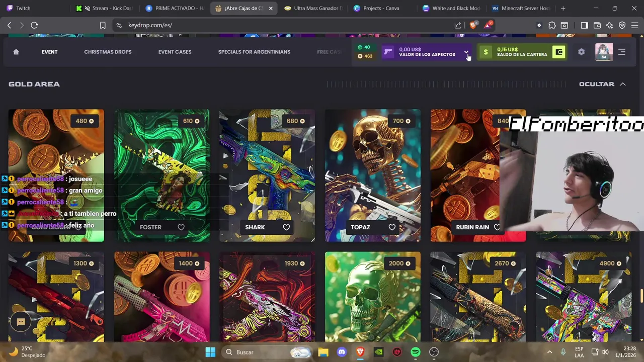This screenshot has height=362, width=644.
Task: Open Brave Wallet icon
Action: pos(597,25)
